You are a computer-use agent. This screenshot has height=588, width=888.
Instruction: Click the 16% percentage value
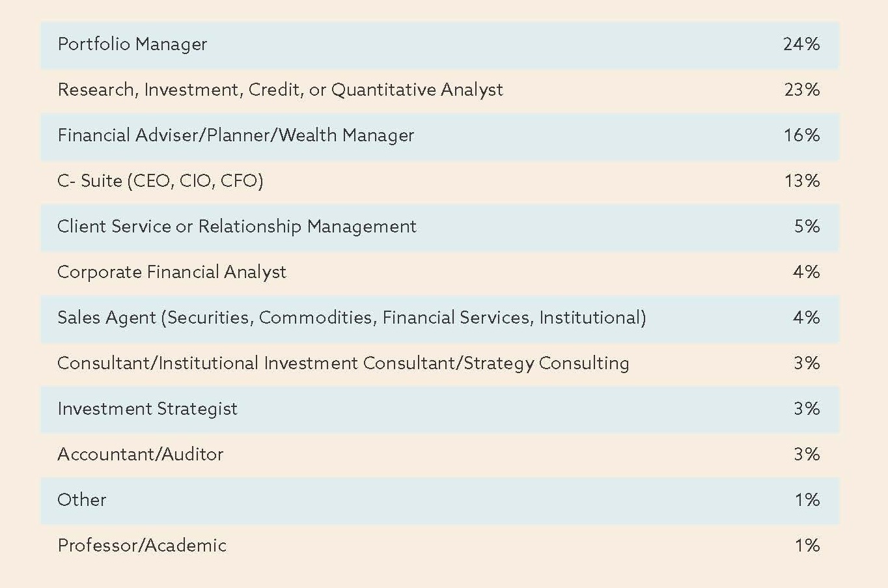801,135
